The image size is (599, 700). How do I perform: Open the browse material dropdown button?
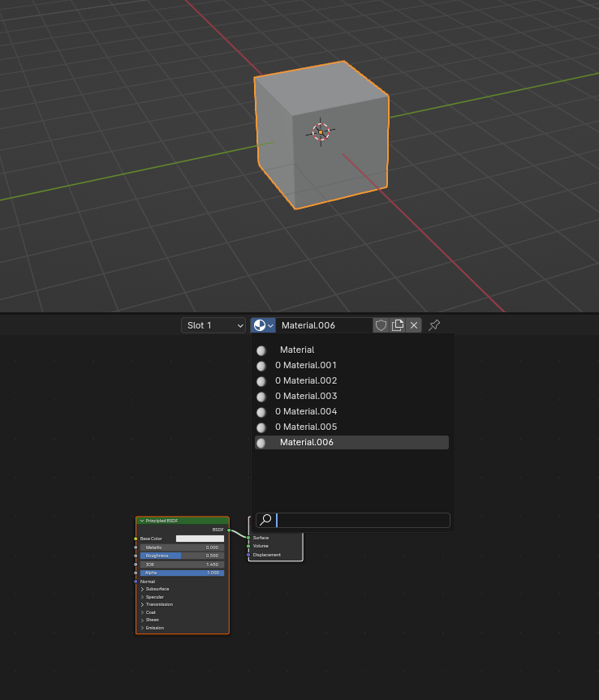(263, 325)
